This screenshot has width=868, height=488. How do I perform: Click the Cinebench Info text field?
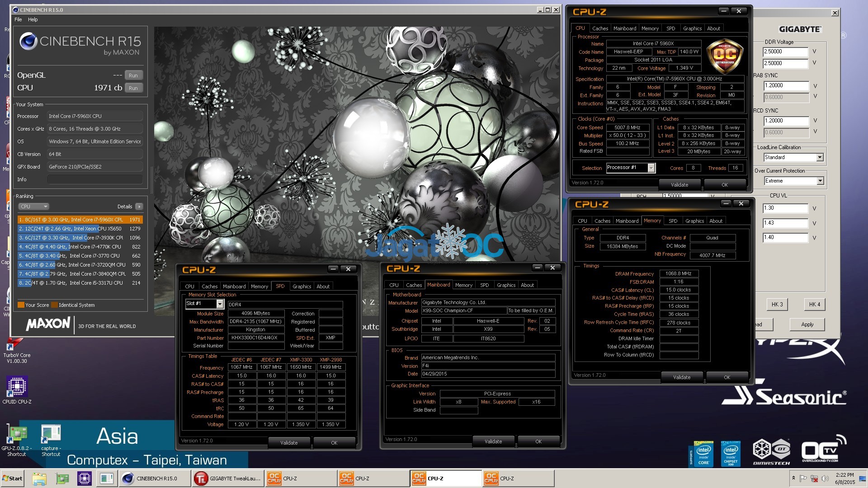coord(95,179)
